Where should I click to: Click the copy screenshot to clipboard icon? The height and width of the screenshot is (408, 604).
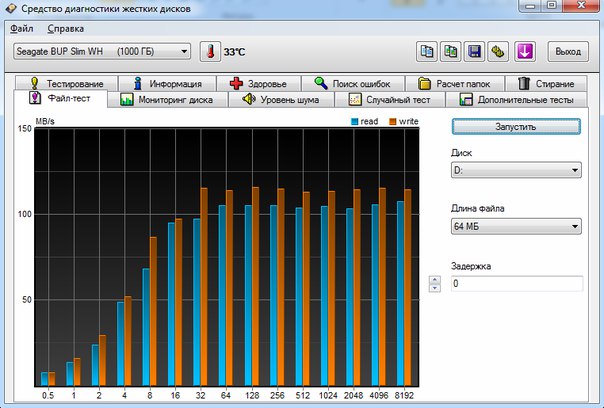(450, 51)
